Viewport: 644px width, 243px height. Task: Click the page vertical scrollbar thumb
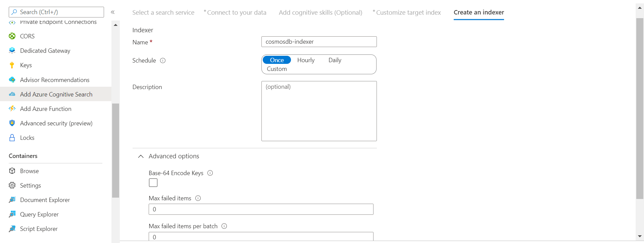[x=640, y=108]
